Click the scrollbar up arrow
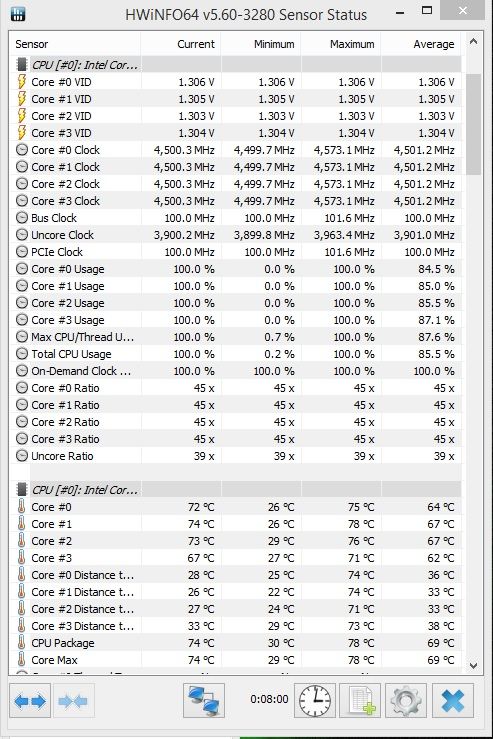Viewport: 493px width, 739px height. pos(473,42)
